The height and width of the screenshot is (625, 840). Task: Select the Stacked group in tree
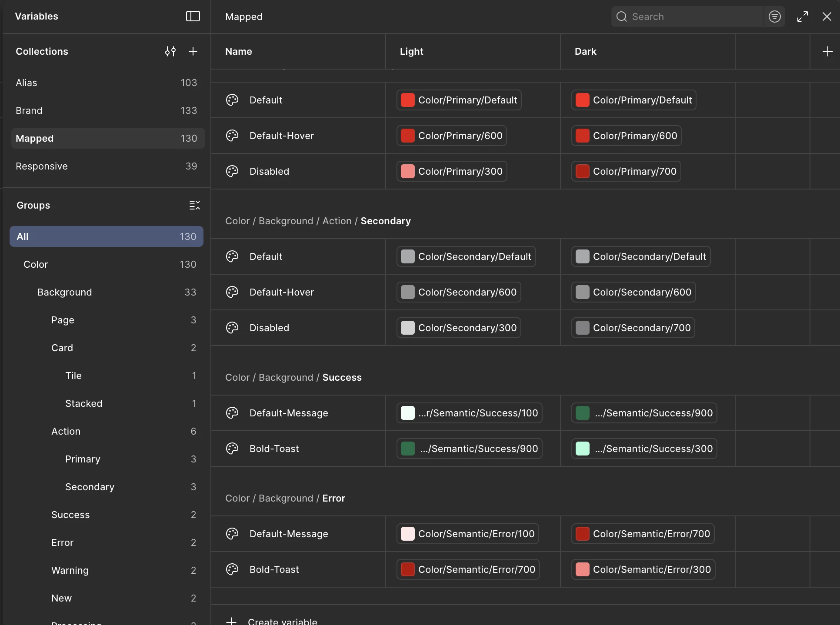pyautogui.click(x=107, y=403)
